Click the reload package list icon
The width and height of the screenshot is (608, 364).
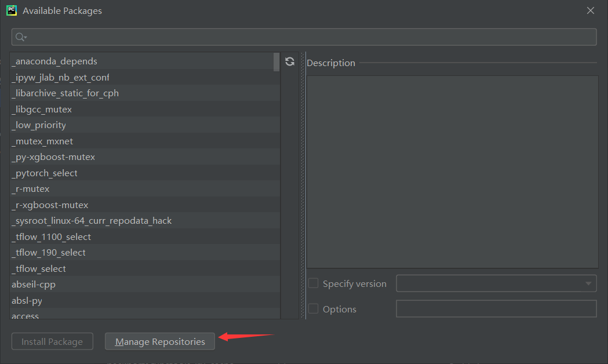pyautogui.click(x=290, y=61)
